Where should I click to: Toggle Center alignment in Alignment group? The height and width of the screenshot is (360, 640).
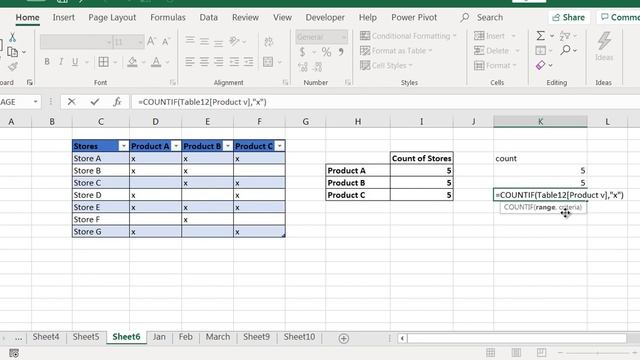(204, 62)
